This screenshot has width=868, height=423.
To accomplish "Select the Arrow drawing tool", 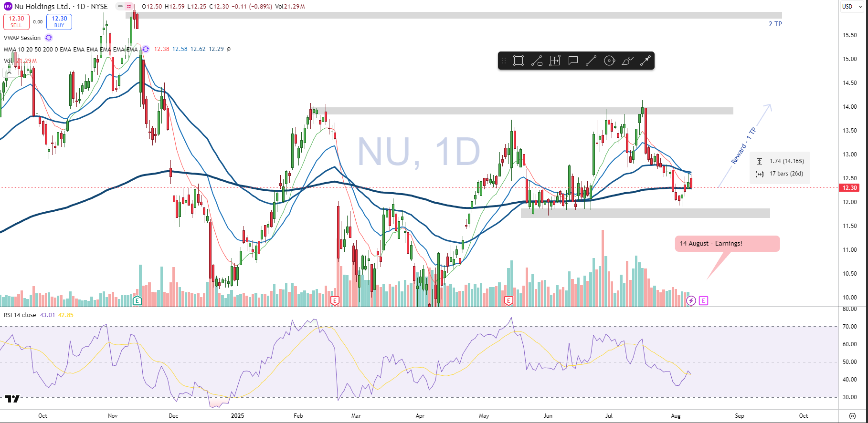I will [646, 61].
